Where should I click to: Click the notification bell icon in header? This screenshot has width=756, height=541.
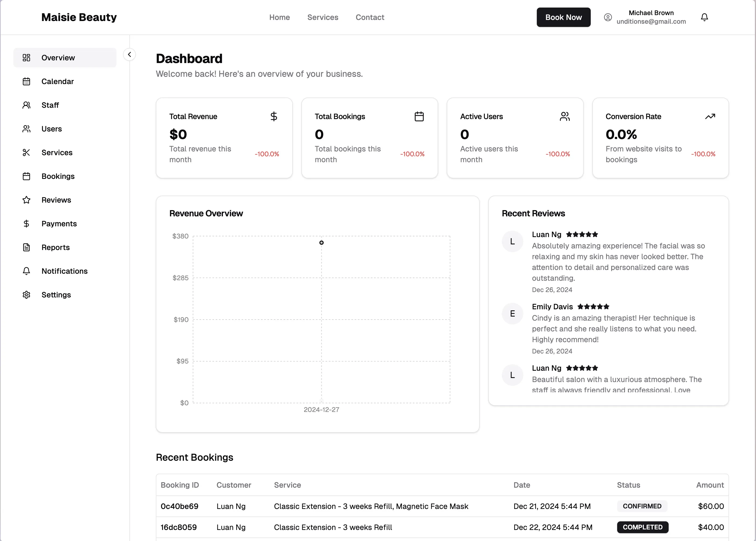[x=704, y=17]
